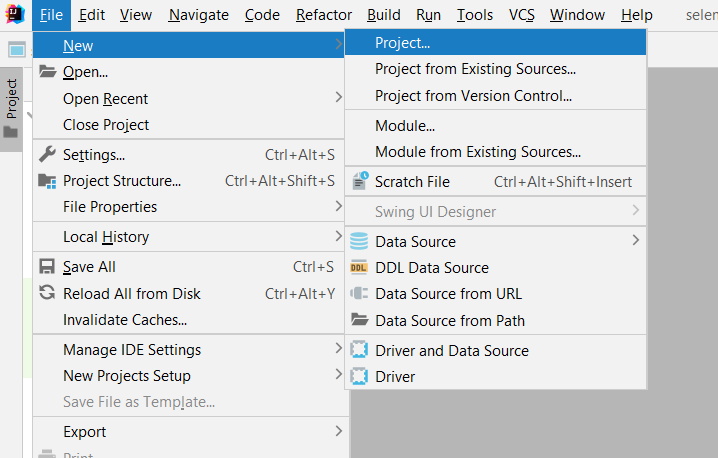Click the Project Structure icon
Screen dimensions: 718x458
tap(47, 181)
